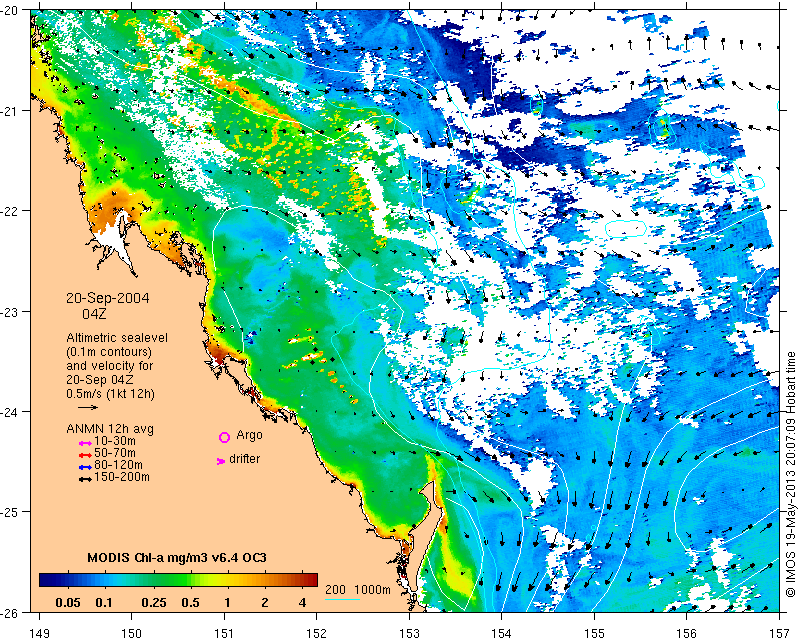Click the 'MODIS Chl-a mg/m3 v6.4 OC3' title
Screen dimensions: 800x640
pos(177,557)
